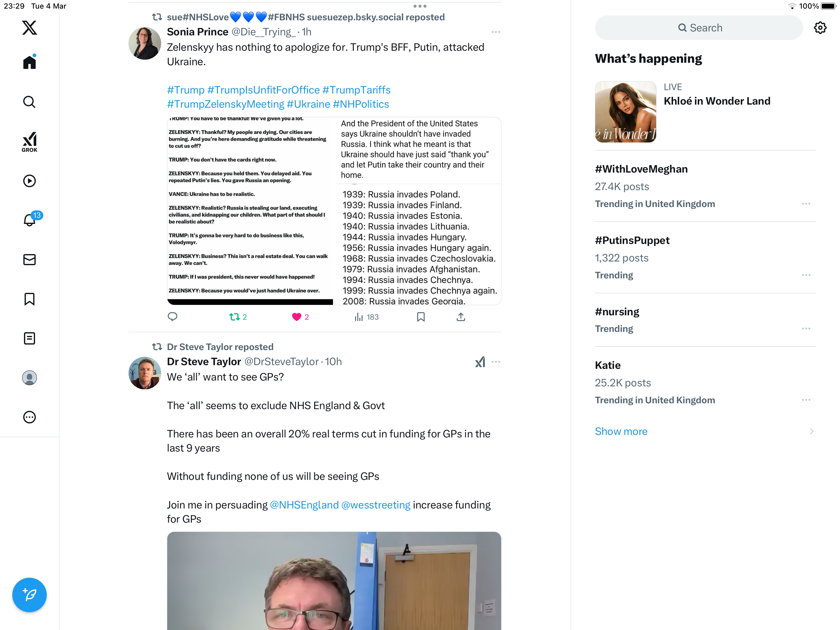Open more options on Sonia Prince's post
The image size is (840, 630).
(496, 32)
